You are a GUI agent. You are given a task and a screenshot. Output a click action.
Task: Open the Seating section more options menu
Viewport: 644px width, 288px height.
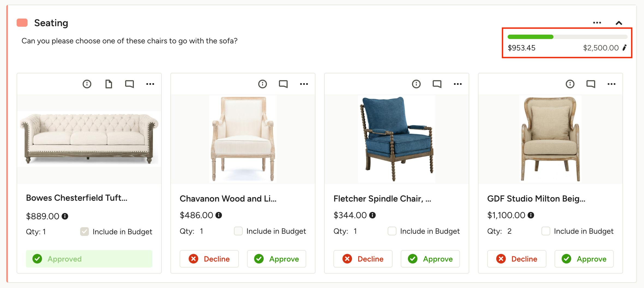pyautogui.click(x=597, y=23)
